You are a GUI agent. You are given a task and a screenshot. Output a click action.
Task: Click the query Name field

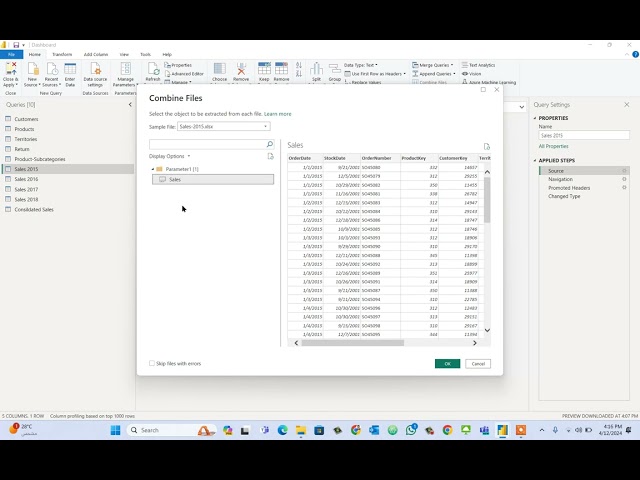[584, 136]
